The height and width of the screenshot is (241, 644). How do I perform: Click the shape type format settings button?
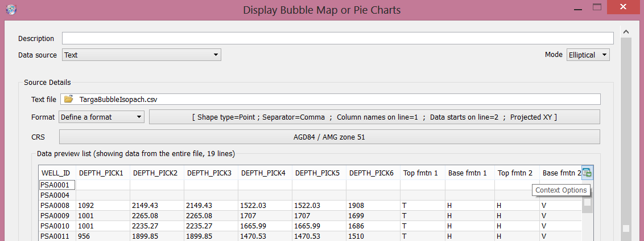(374, 117)
